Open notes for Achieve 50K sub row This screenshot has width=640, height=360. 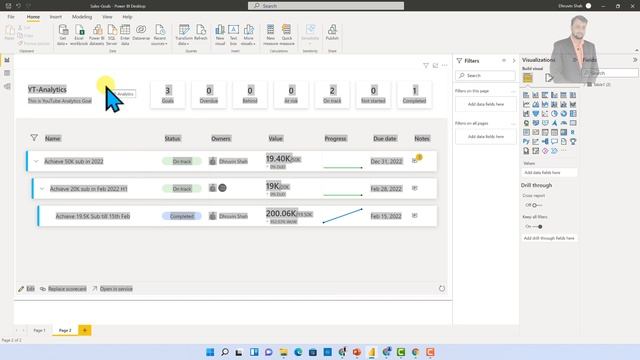pyautogui.click(x=415, y=161)
